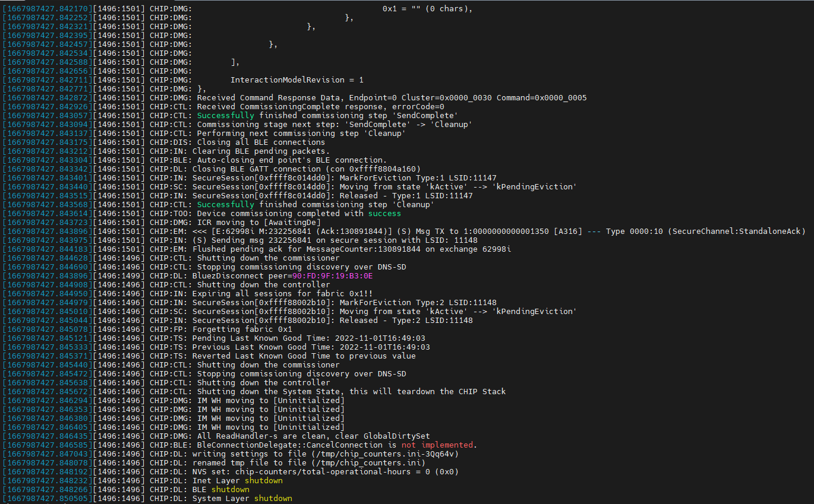
Task: Click 'Successfully finished commissioning step 'SendComplete''
Action: click(327, 116)
